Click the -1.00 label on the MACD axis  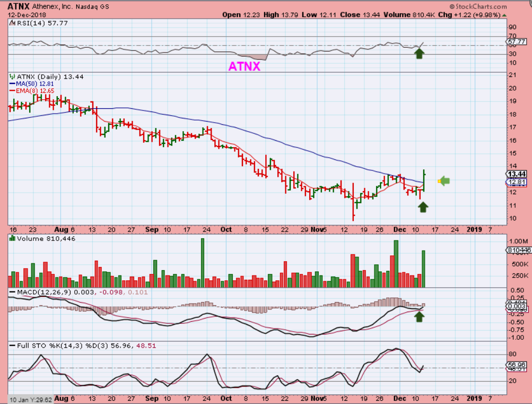pos(517,338)
